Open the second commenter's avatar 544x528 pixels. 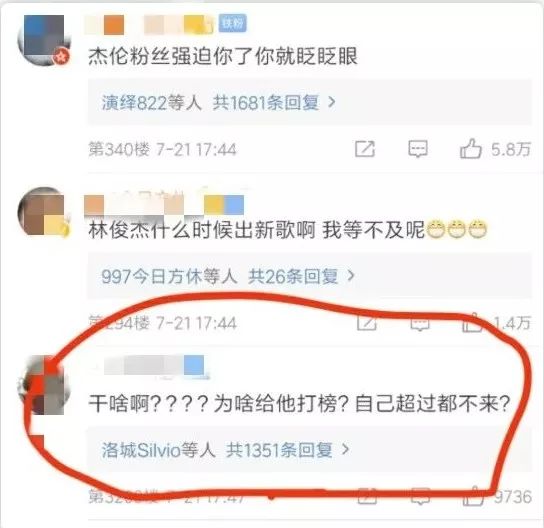point(43,212)
